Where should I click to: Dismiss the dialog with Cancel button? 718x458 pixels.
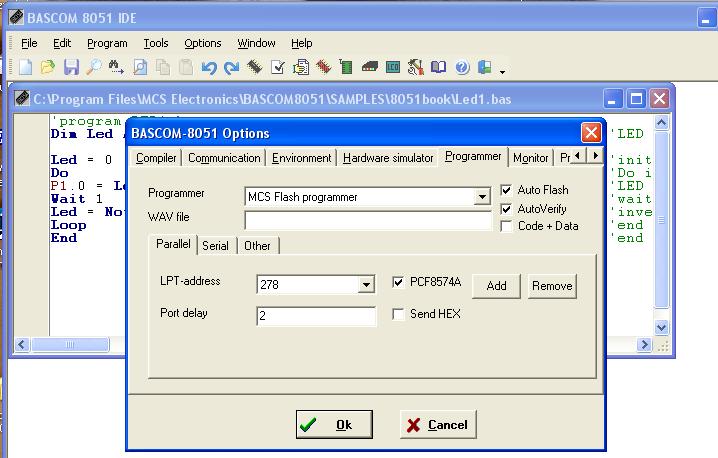pyautogui.click(x=438, y=425)
